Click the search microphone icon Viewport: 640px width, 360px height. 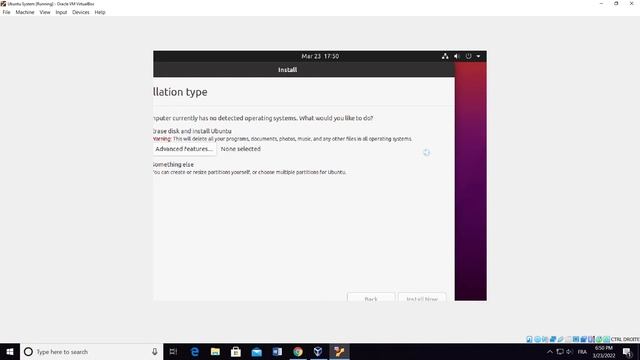coord(155,351)
